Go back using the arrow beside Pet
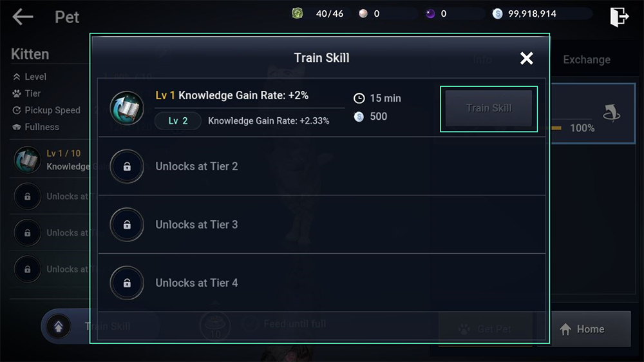 point(23,17)
